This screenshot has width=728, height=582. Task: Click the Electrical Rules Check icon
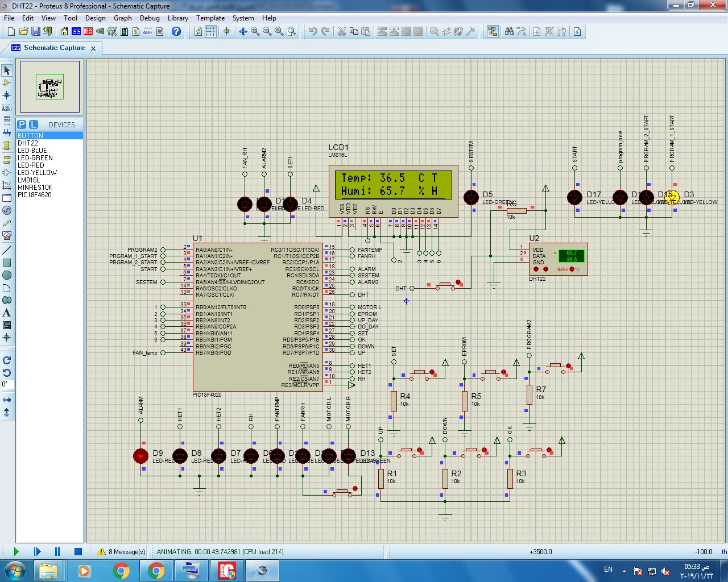(577, 31)
